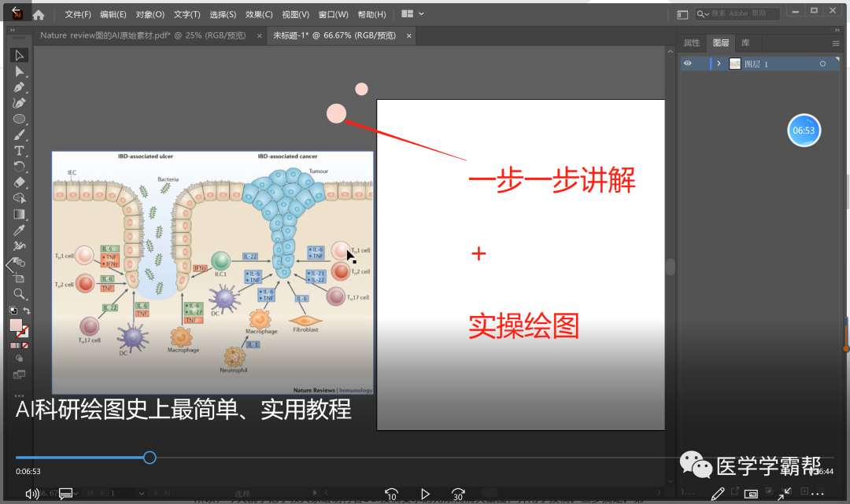Viewport: 850px width, 504px height.
Task: Select the Pen tool
Action: tap(19, 87)
